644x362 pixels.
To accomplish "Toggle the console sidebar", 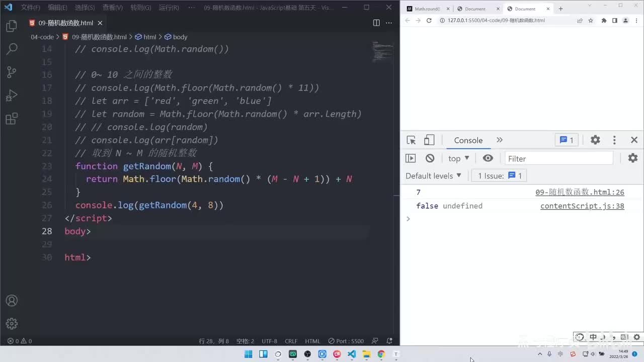I will pos(411,158).
